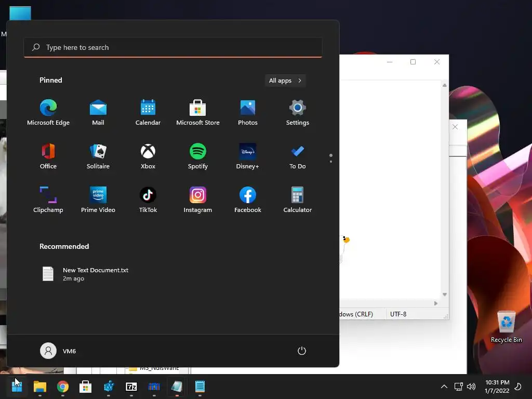Launch the Office app
The width and height of the screenshot is (532, 399).
click(48, 156)
